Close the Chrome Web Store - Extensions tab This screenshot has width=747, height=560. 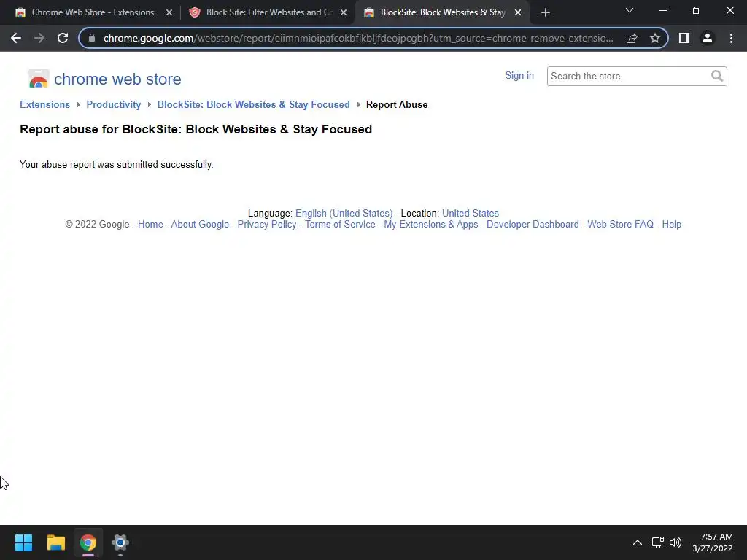[169, 12]
